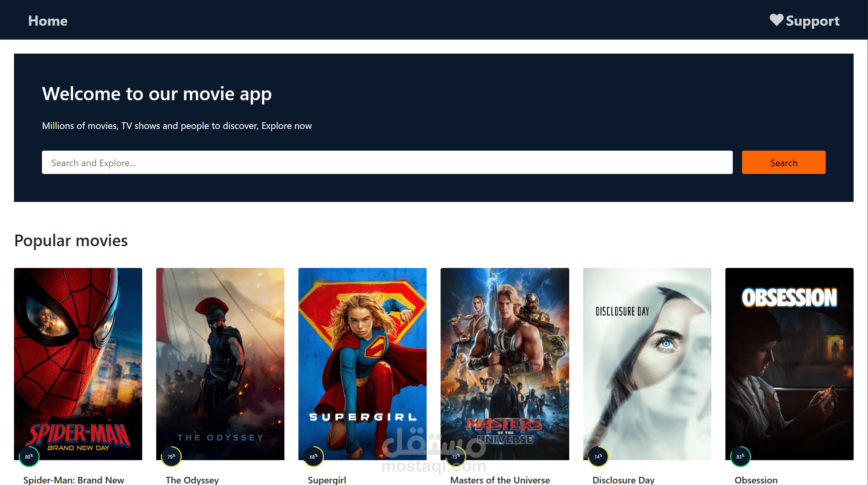Open the Disclosure Day movie poster

[x=647, y=364]
